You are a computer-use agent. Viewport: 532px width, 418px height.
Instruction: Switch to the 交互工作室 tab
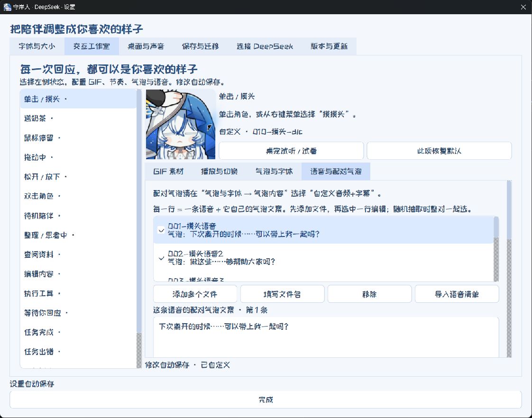coord(92,46)
